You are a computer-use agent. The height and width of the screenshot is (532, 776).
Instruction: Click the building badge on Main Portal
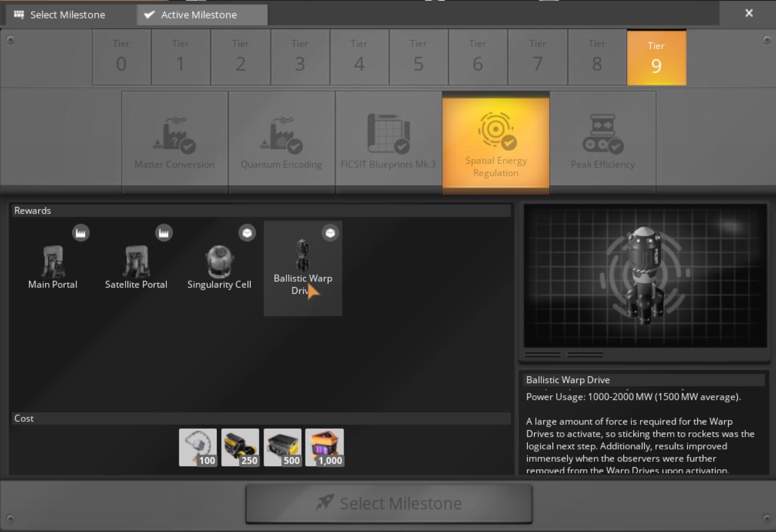pos(81,233)
